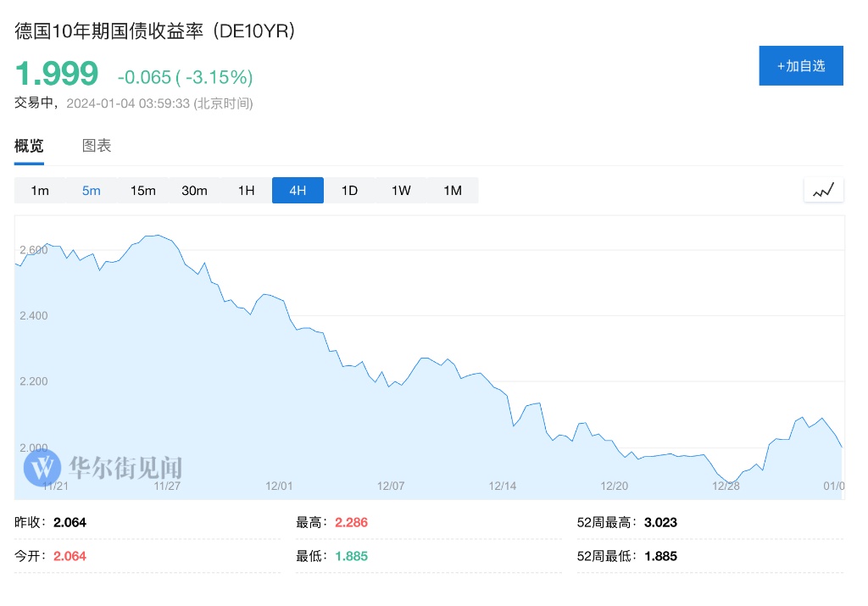Image resolution: width=868 pixels, height=606 pixels.
Task: Choose the 15m interval
Action: pos(143,191)
